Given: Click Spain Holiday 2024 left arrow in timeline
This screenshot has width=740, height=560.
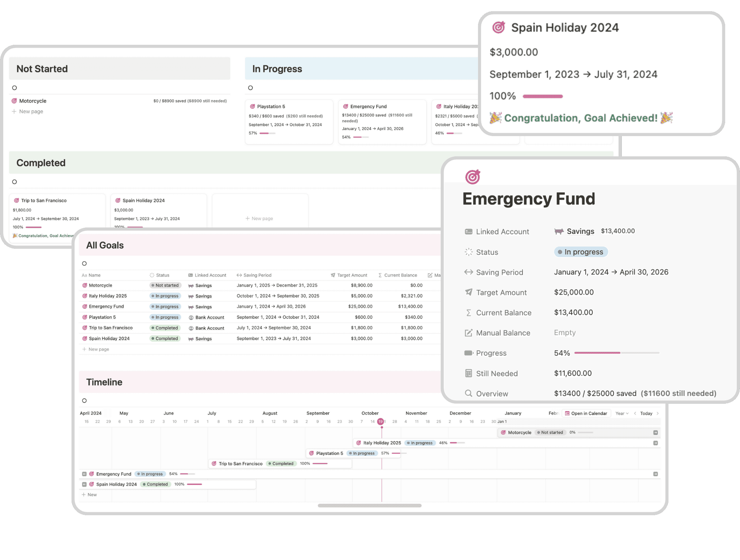Looking at the screenshot, I should click(x=84, y=485).
